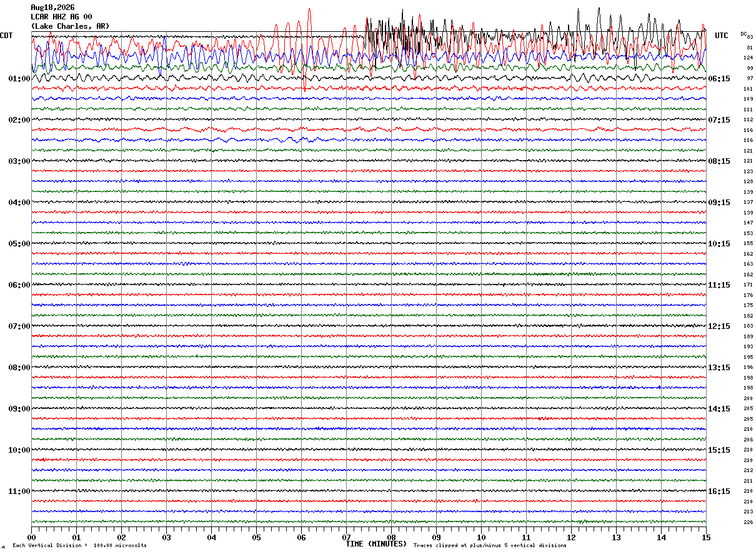
Task: Select the 12:15 UTC row label
Action: (719, 326)
